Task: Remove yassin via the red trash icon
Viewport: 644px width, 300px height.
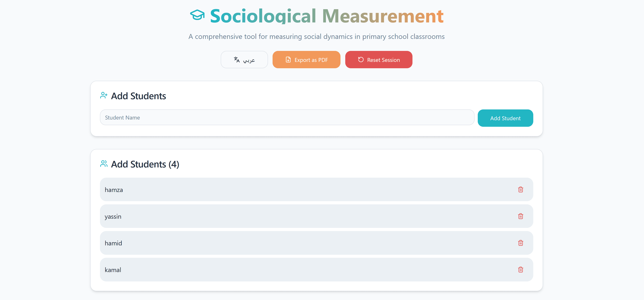Action: click(x=521, y=216)
